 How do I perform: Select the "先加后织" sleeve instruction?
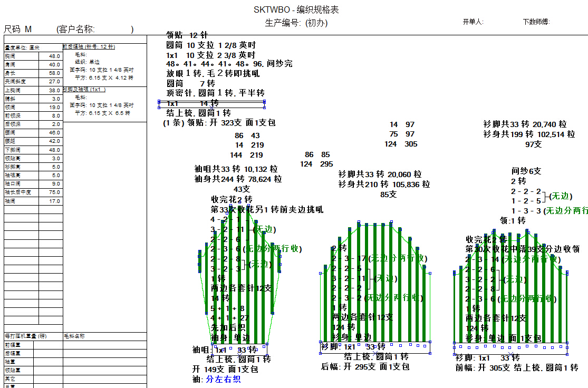click(x=228, y=328)
